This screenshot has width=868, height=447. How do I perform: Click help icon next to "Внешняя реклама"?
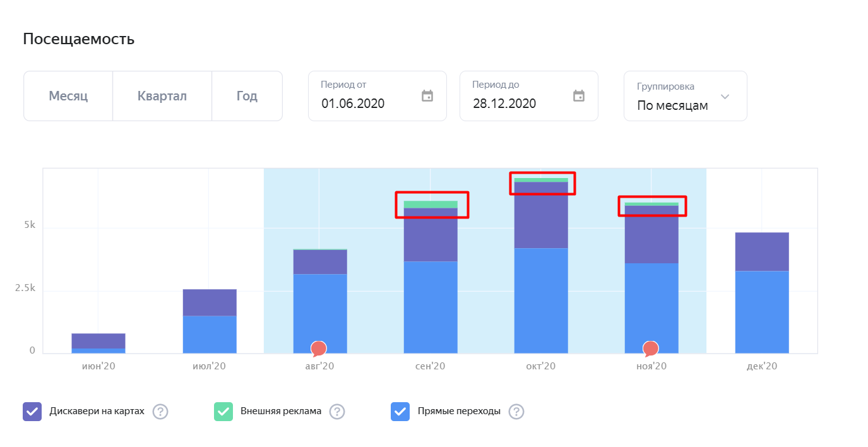337,412
